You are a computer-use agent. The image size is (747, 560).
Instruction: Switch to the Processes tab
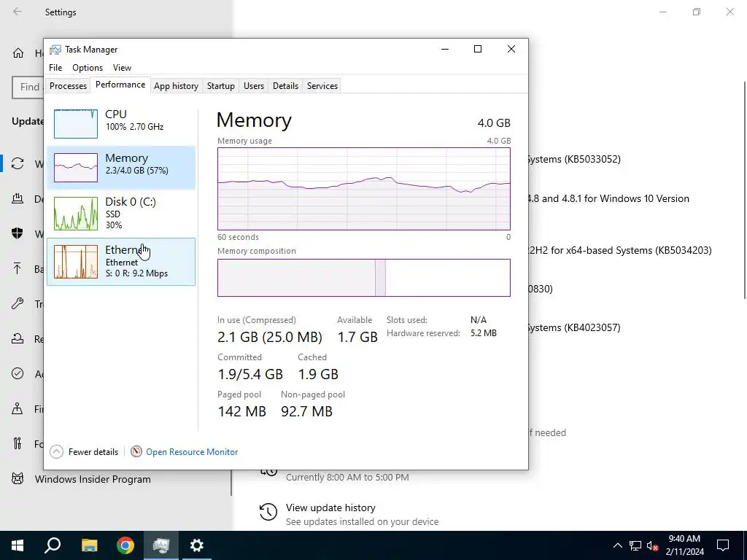[x=68, y=86]
